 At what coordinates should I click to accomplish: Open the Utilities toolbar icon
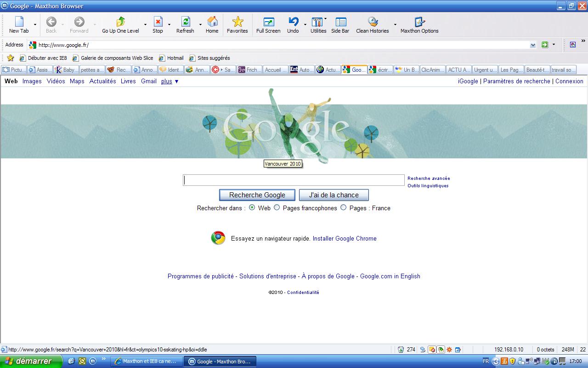click(x=318, y=25)
